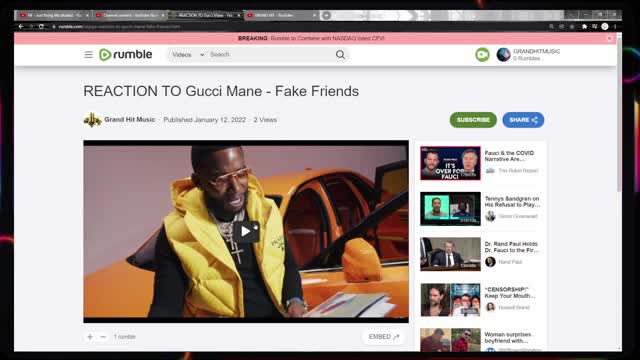This screenshot has height=360, width=640.
Task: Dismiss the BREAKING banner
Action: [x=609, y=38]
